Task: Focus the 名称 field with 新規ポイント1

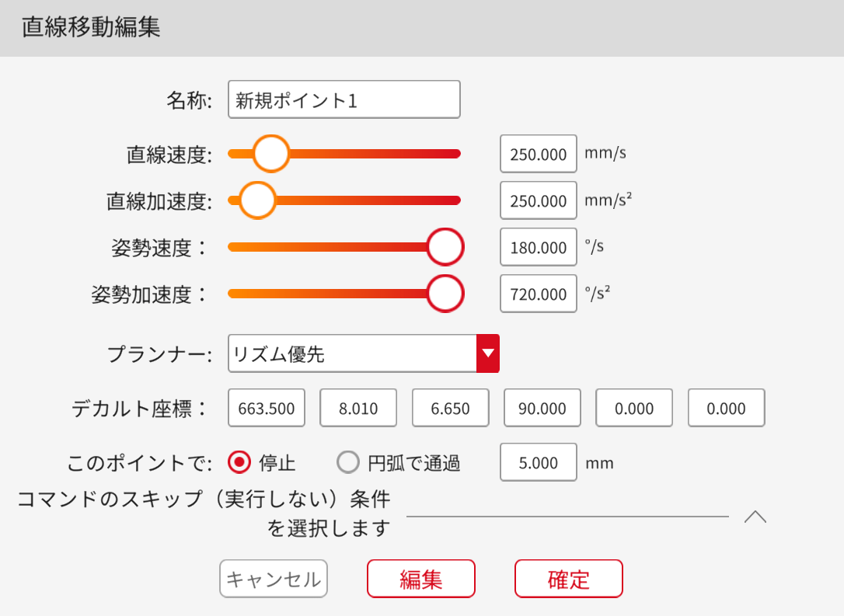Action: 344,99
